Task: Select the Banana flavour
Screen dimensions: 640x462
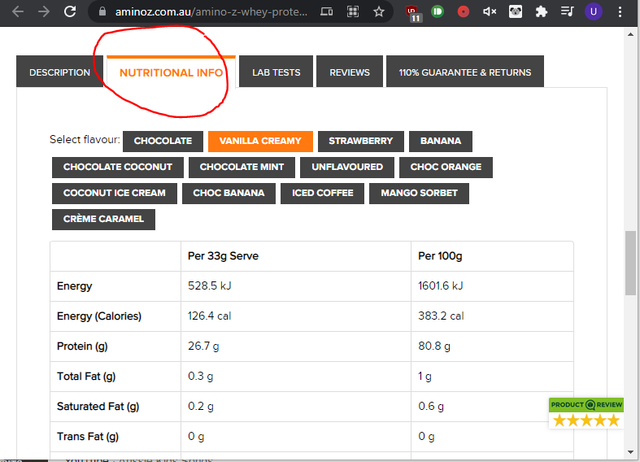Action: [441, 141]
